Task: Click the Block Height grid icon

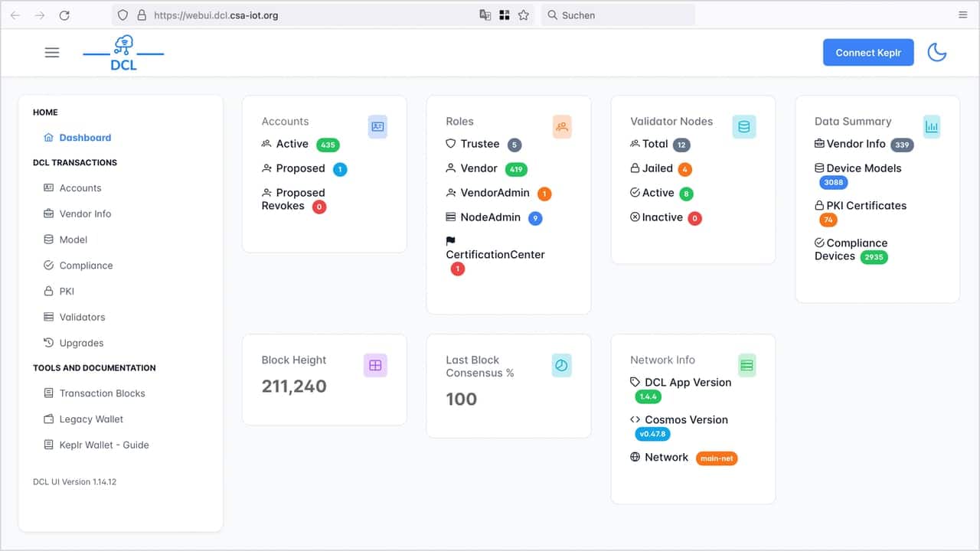Action: pos(375,366)
